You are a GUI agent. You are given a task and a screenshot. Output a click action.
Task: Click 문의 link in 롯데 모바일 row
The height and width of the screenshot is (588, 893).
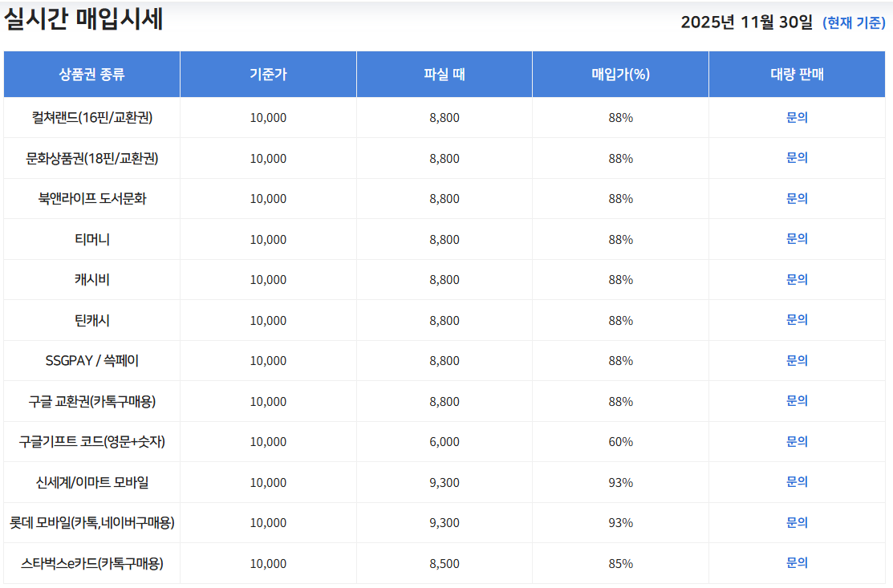797,522
